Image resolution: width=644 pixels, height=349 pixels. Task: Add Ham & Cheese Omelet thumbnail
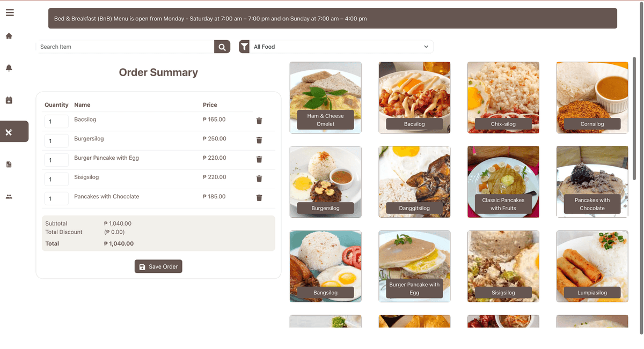coord(326,98)
